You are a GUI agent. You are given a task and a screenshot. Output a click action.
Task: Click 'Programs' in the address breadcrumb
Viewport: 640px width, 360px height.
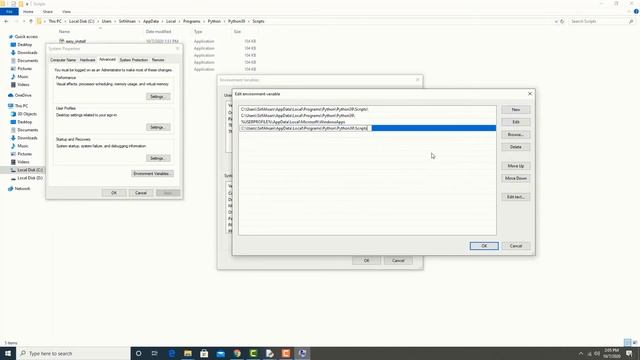[191, 21]
